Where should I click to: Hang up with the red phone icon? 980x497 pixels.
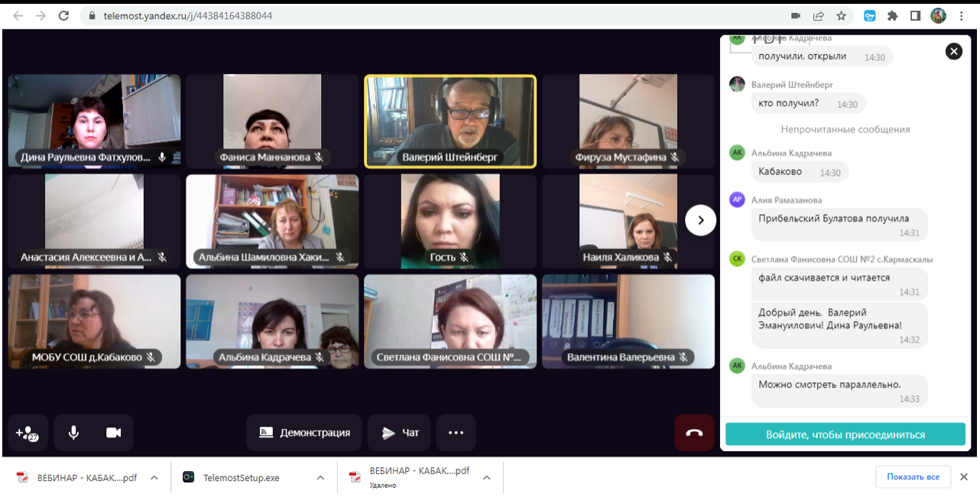coord(694,433)
